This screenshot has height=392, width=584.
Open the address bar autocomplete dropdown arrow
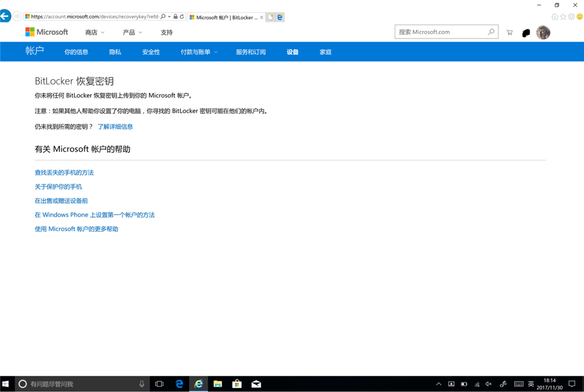[169, 17]
